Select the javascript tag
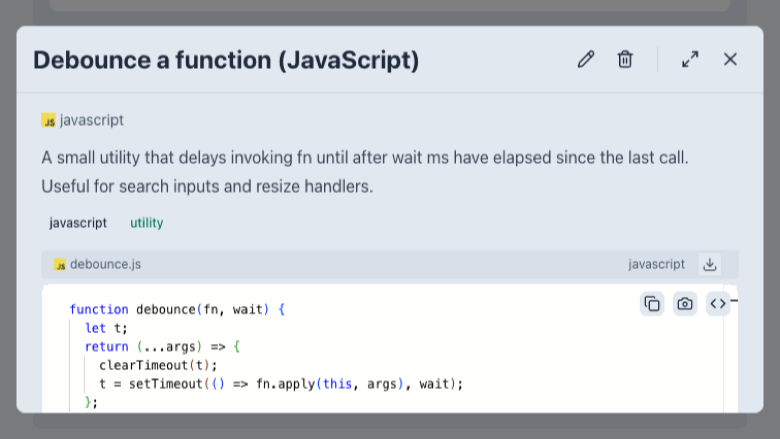Screen dimensions: 780x439 click(x=78, y=223)
